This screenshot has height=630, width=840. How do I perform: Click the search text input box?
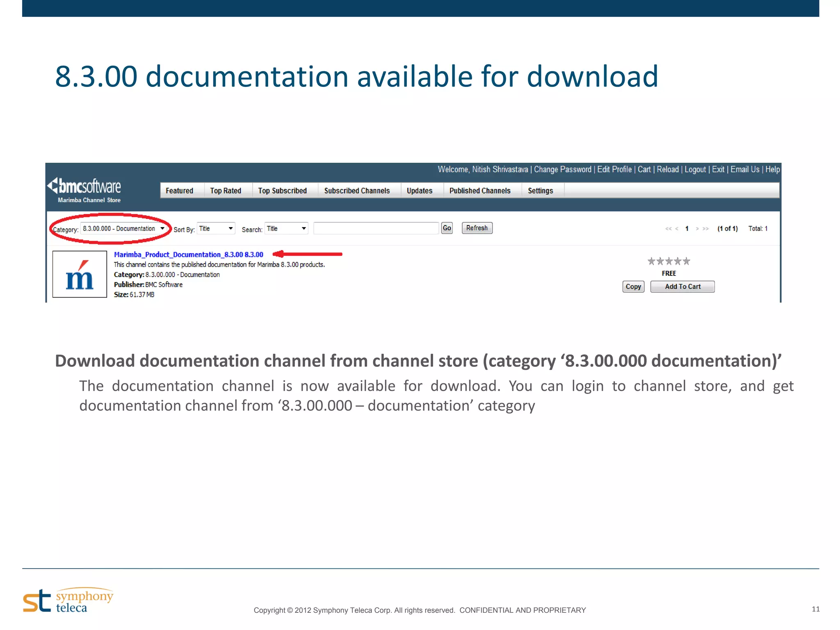(x=376, y=228)
